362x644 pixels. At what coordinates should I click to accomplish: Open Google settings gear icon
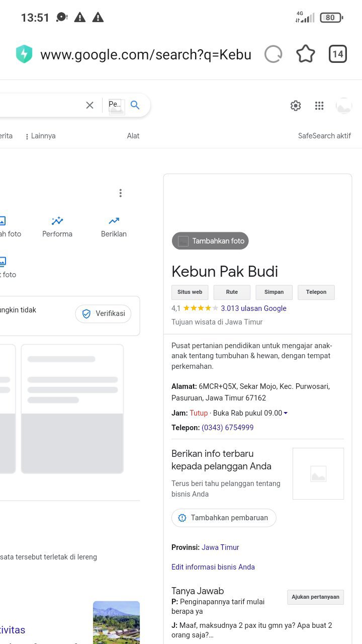[x=296, y=106]
